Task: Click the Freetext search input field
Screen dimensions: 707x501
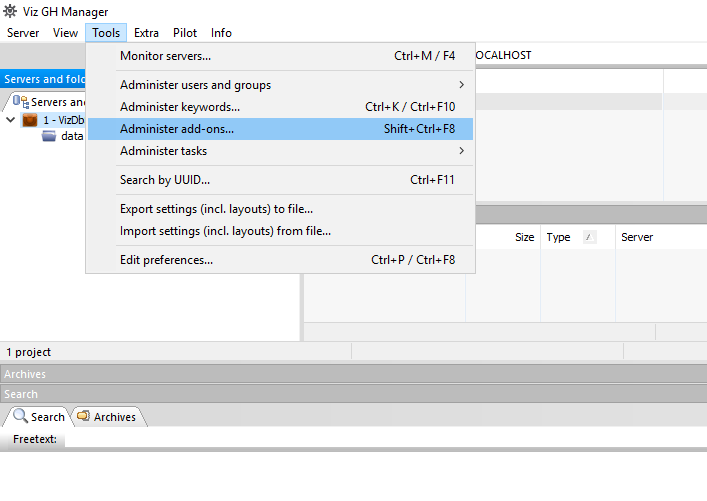Action: coord(380,440)
